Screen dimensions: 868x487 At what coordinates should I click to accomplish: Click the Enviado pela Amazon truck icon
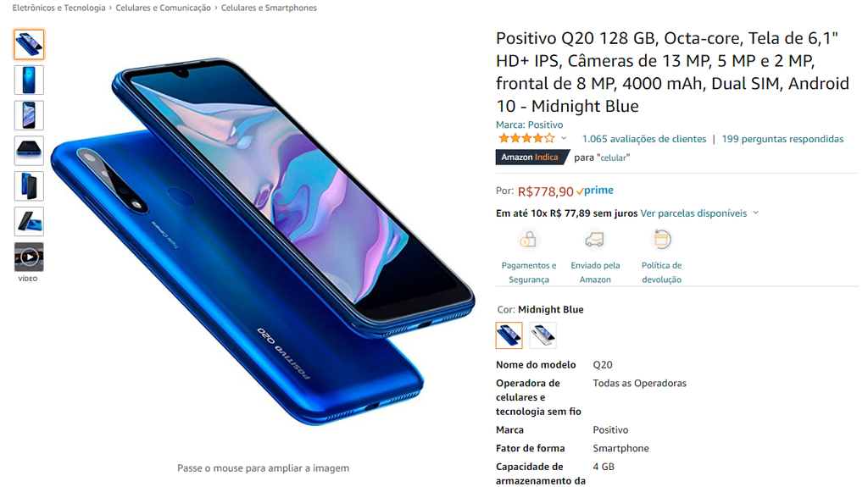594,240
